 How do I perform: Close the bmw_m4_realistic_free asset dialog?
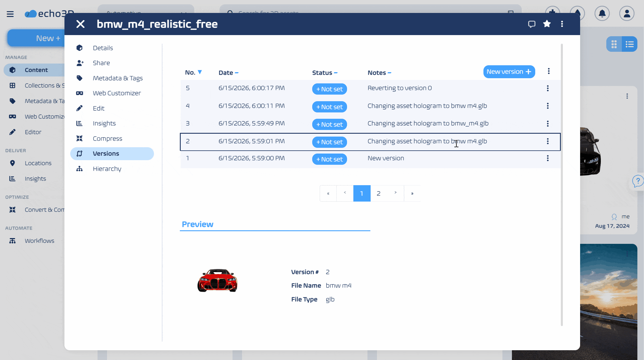point(81,24)
